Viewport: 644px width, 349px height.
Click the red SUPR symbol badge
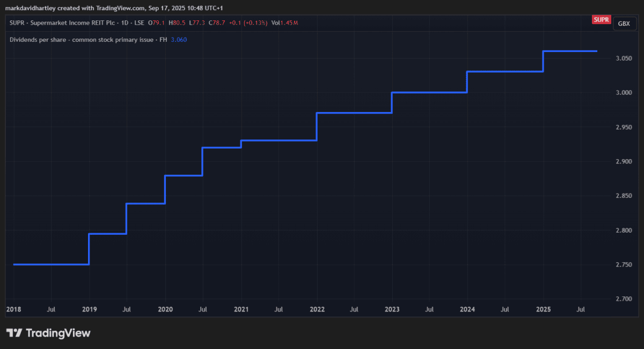(x=601, y=20)
